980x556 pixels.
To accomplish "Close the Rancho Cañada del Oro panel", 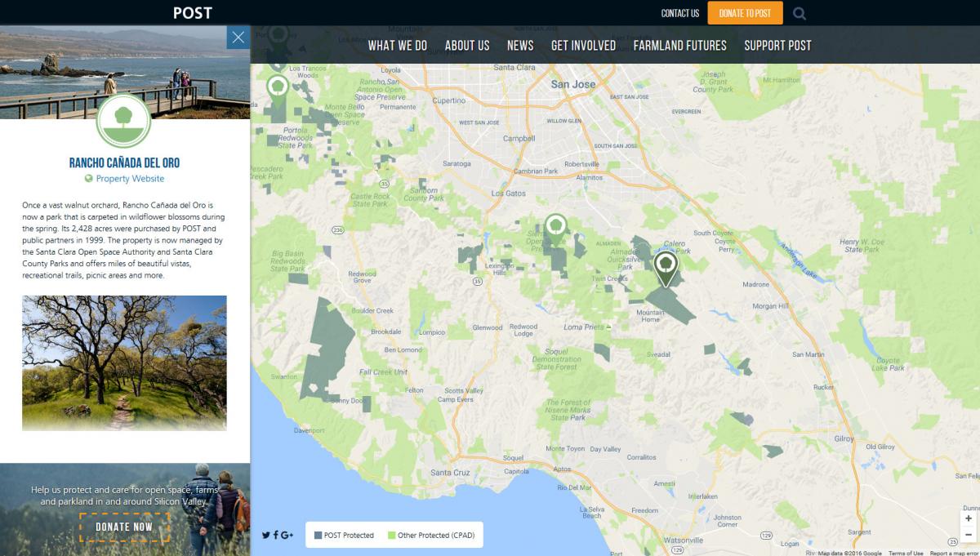I will click(x=238, y=37).
